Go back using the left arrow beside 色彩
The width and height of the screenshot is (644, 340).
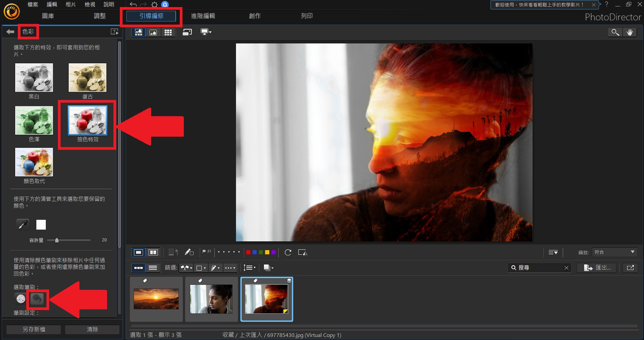click(10, 32)
